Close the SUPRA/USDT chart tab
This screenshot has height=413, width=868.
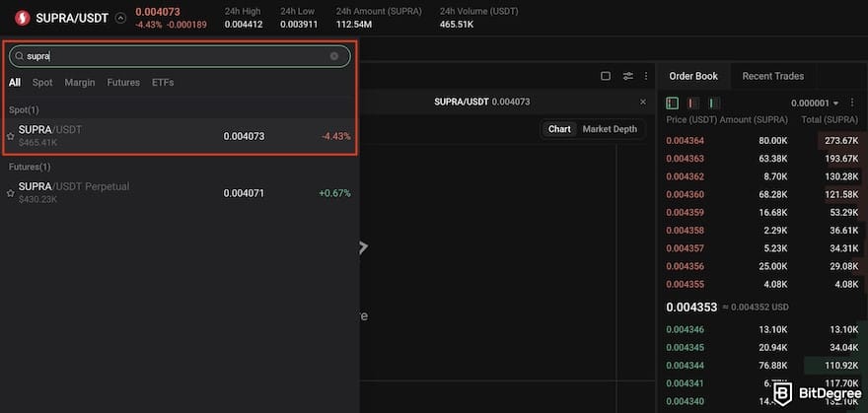[x=643, y=103]
